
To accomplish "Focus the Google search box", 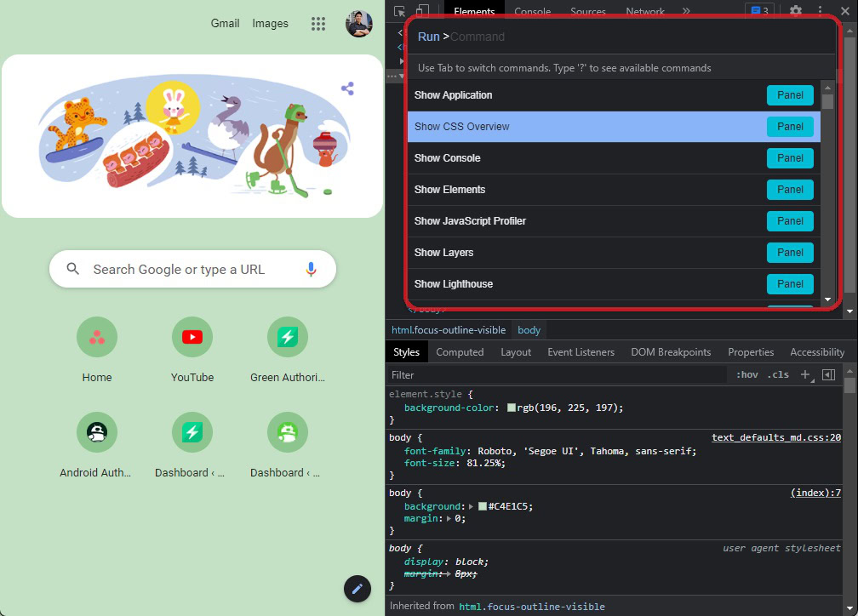I will (x=192, y=269).
